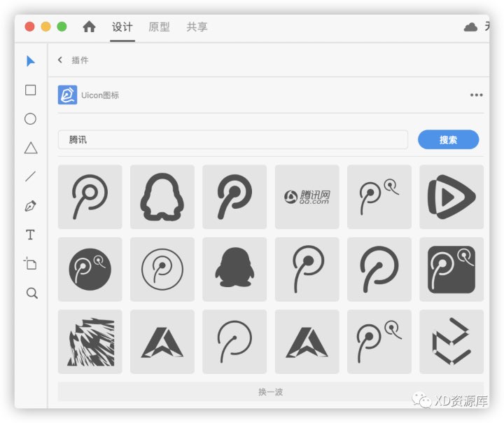
Task: Switch to 原型 tab
Action: tap(159, 27)
